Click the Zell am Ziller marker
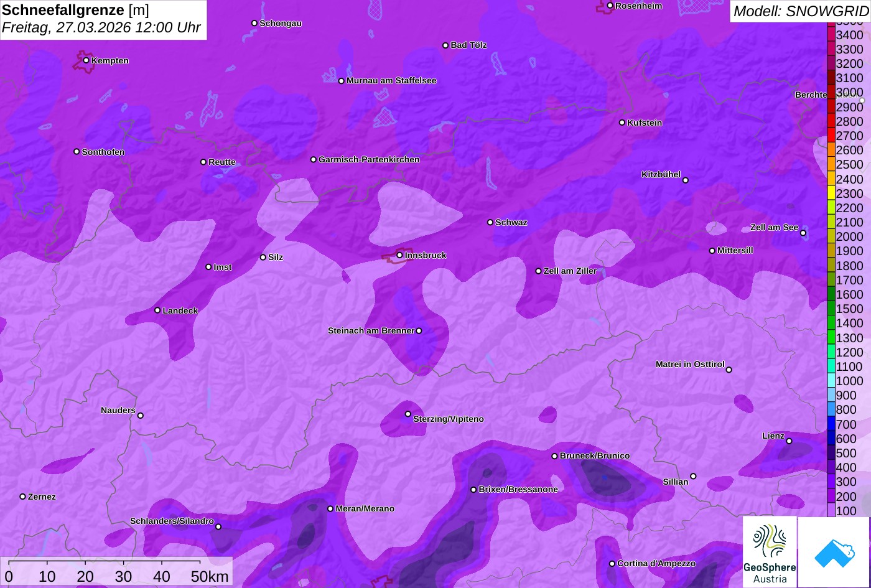 pyautogui.click(x=538, y=271)
